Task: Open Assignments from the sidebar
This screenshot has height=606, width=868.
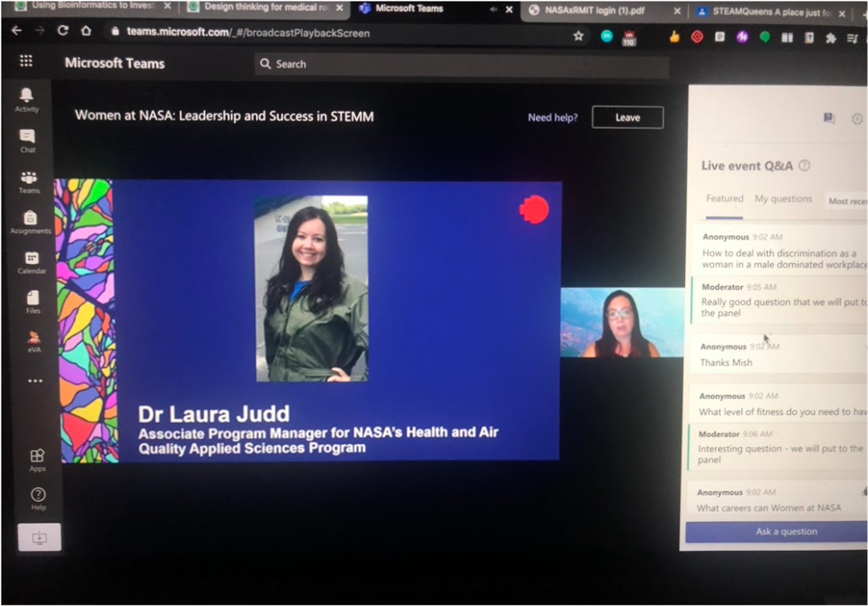Action: click(x=30, y=222)
